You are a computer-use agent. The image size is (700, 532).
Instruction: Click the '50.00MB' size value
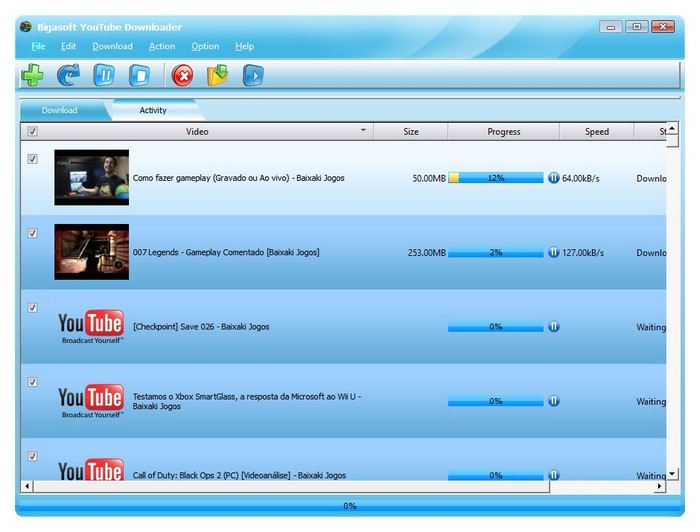429,179
